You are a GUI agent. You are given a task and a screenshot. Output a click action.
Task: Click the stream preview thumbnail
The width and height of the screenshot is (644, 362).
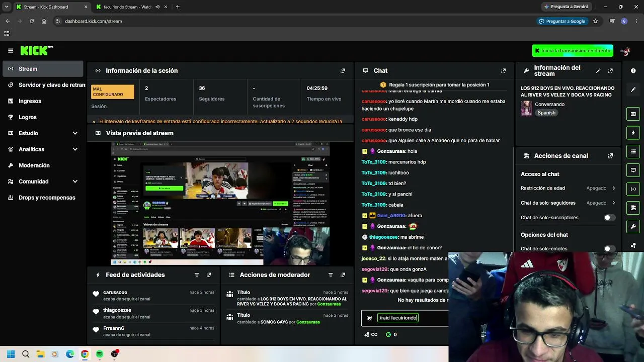tap(220, 203)
